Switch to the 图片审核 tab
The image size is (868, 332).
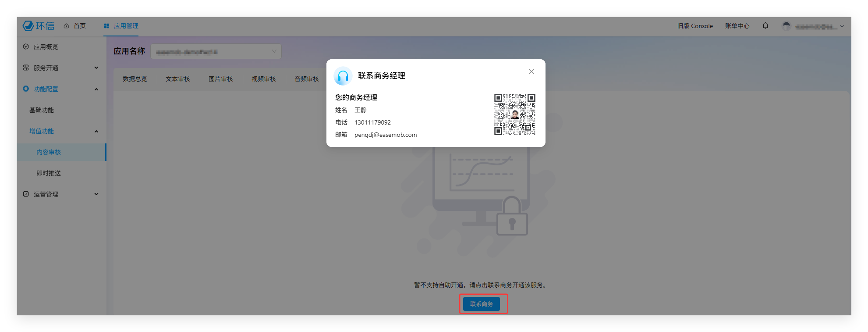(x=221, y=79)
